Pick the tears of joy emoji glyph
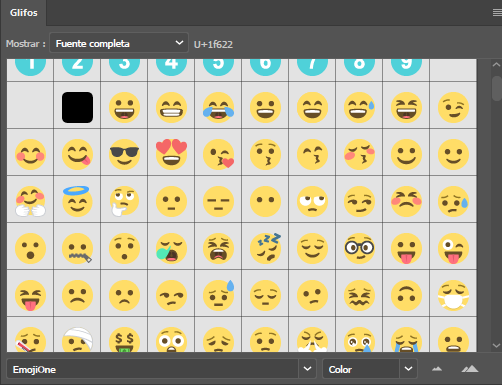 click(x=218, y=107)
